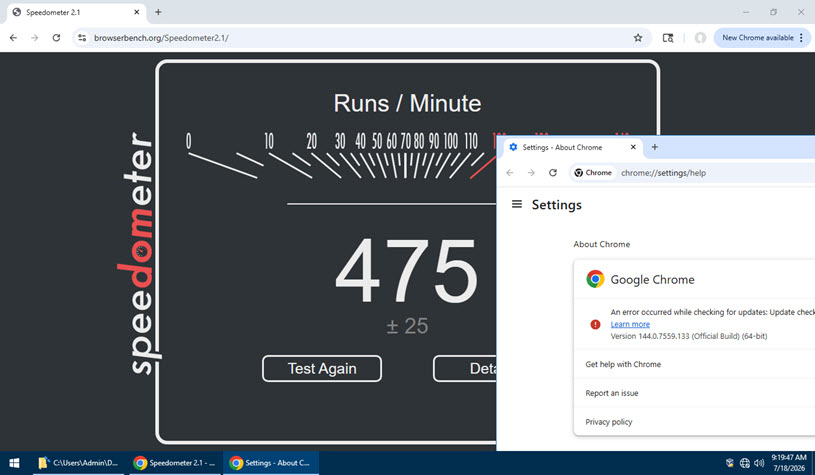Open the Settings hamburger menu
This screenshot has width=815, height=475.
[517, 204]
